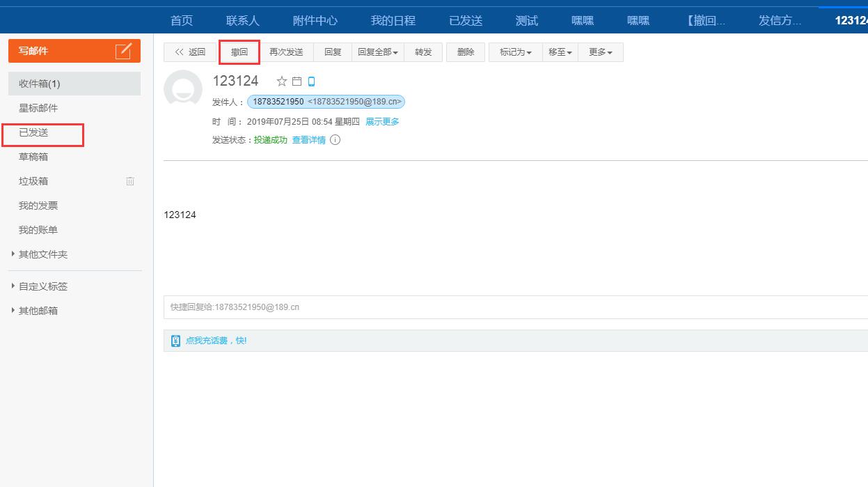Click the trash icon beside 垃圾箱
Image resolution: width=868 pixels, height=487 pixels.
[130, 181]
